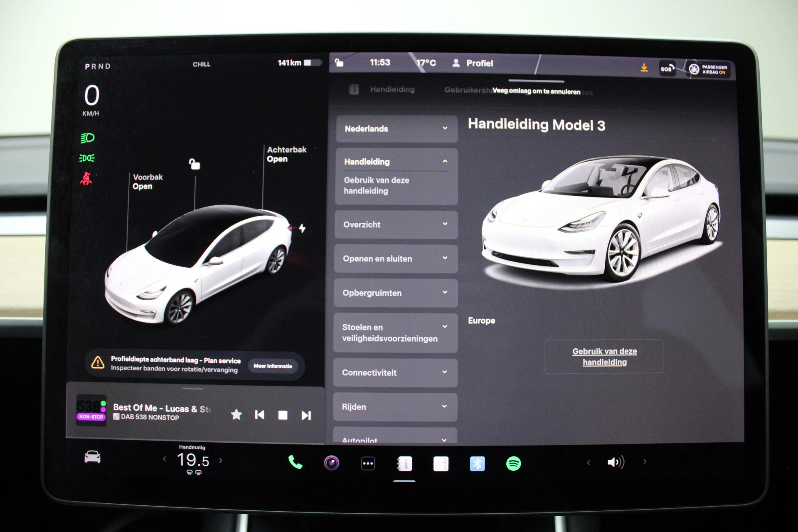
Task: Open the Nederlands language dropdown
Action: point(396,129)
